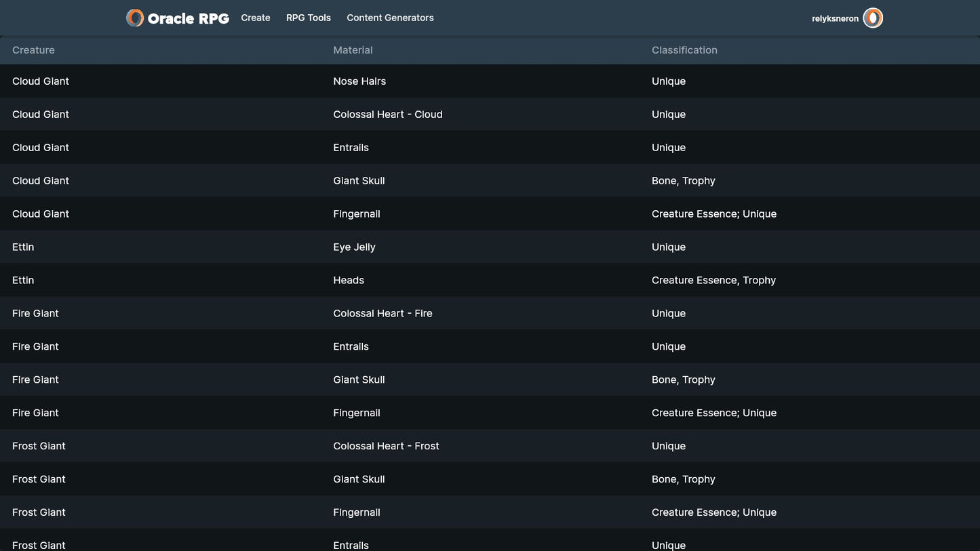This screenshot has height=551, width=980.
Task: Click the Ettin Heads material cell
Action: pyautogui.click(x=349, y=281)
